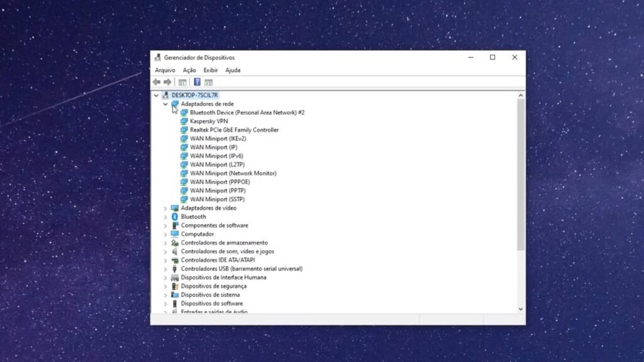Click the Bluetooth category icon
This screenshot has width=644, height=362.
(175, 217)
